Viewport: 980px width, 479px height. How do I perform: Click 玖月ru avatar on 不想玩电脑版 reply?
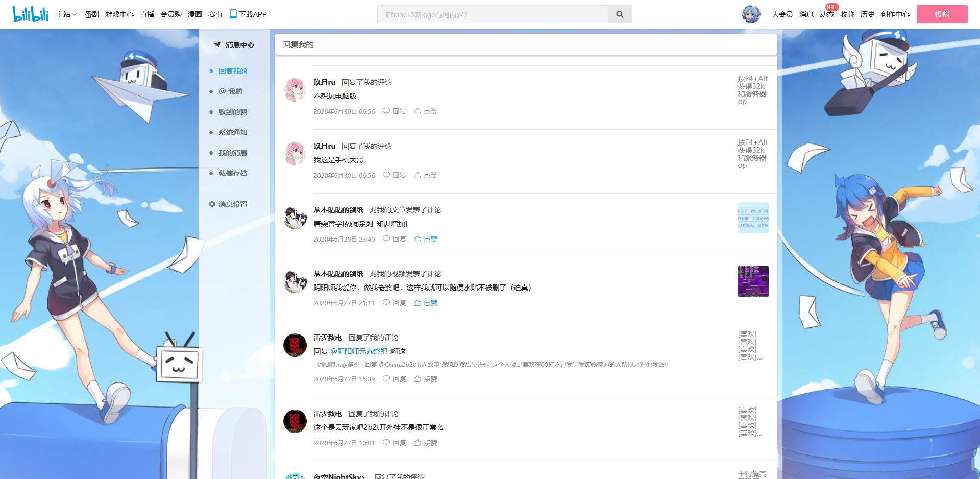pos(295,90)
